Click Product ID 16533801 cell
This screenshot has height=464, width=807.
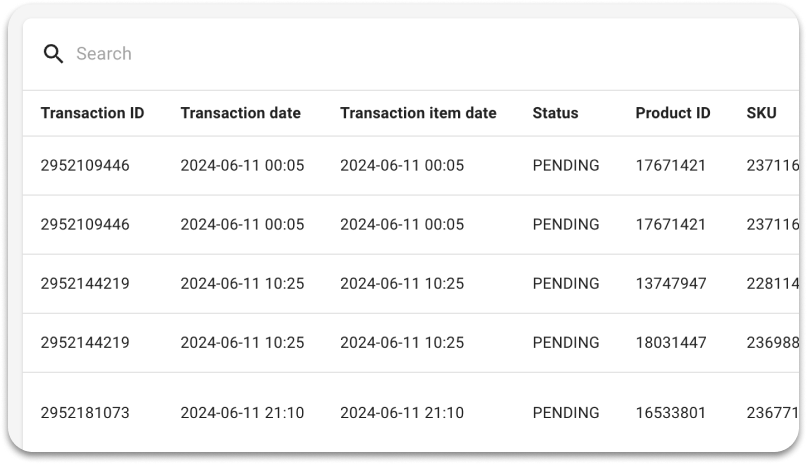click(x=670, y=413)
